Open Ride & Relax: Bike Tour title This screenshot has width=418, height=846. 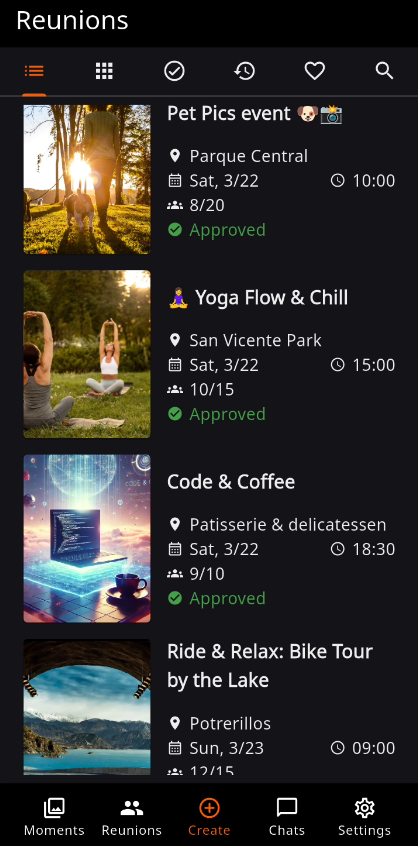point(270,665)
